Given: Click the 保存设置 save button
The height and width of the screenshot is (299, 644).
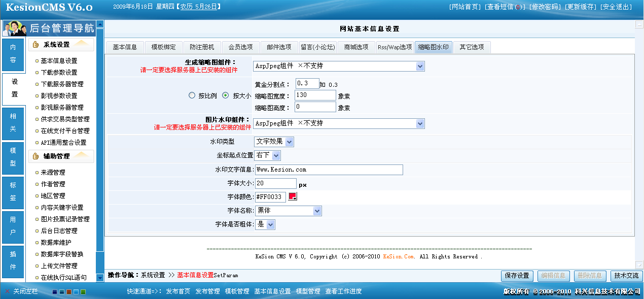Looking at the screenshot, I should [517, 276].
